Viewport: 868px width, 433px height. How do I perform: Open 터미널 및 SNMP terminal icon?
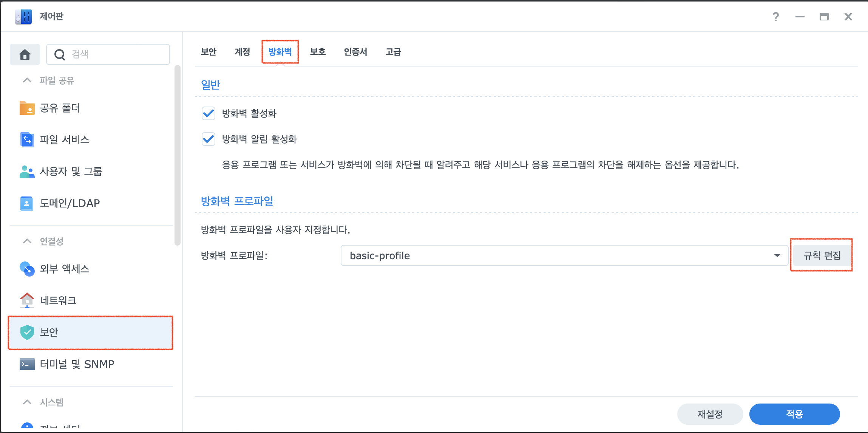(27, 364)
